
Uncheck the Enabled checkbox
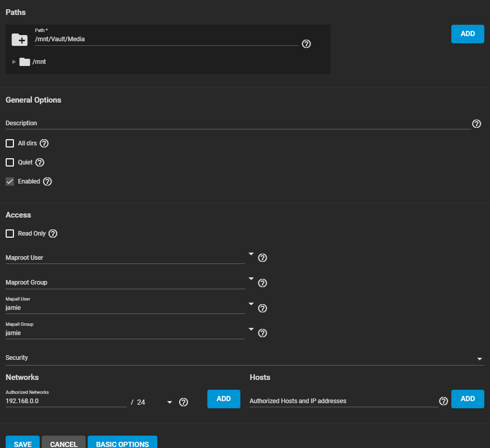[x=10, y=181]
